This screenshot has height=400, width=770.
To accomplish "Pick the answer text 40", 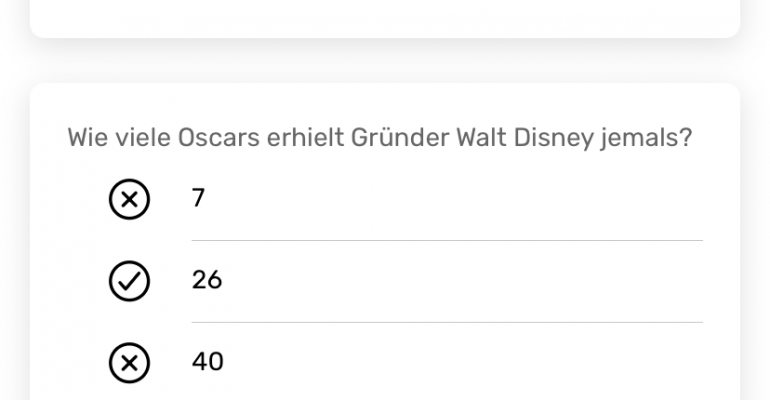I will 208,362.
